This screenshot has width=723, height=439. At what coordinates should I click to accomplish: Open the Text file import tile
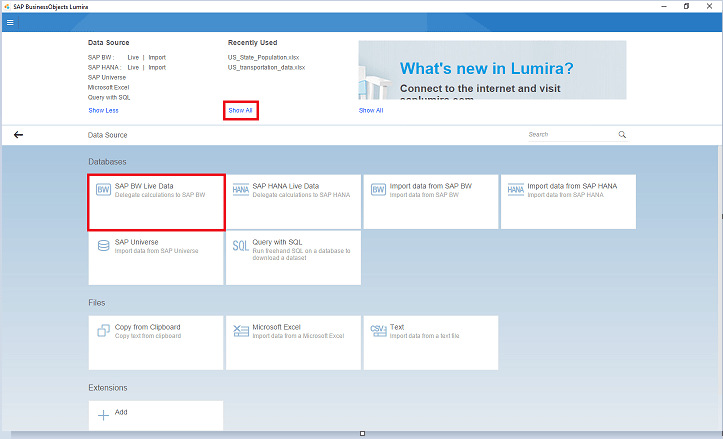click(x=431, y=343)
